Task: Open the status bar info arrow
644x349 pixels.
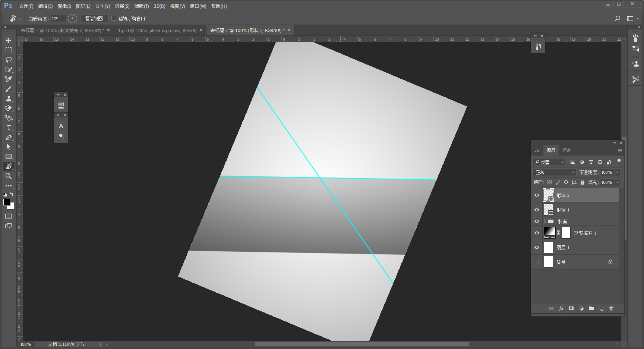Action: (x=100, y=344)
